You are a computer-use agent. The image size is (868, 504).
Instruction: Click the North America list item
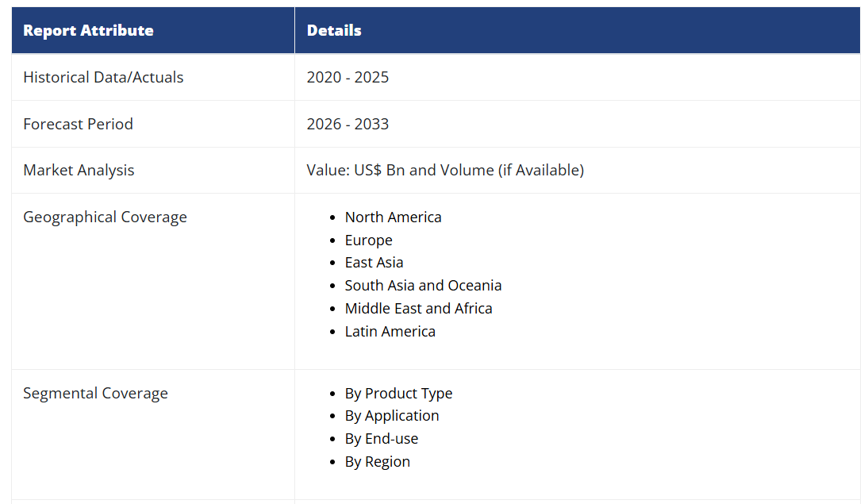393,217
